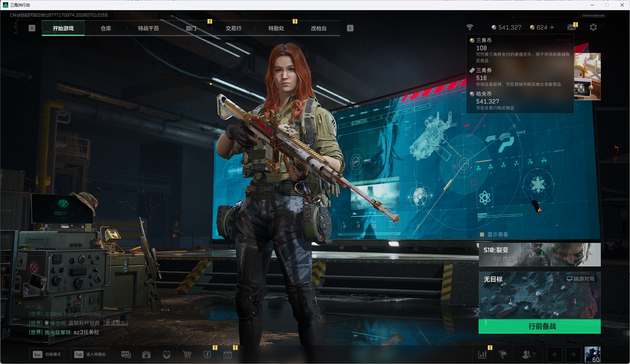Open the chat messages icon
The width and height of the screenshot is (630, 364).
click(126, 355)
